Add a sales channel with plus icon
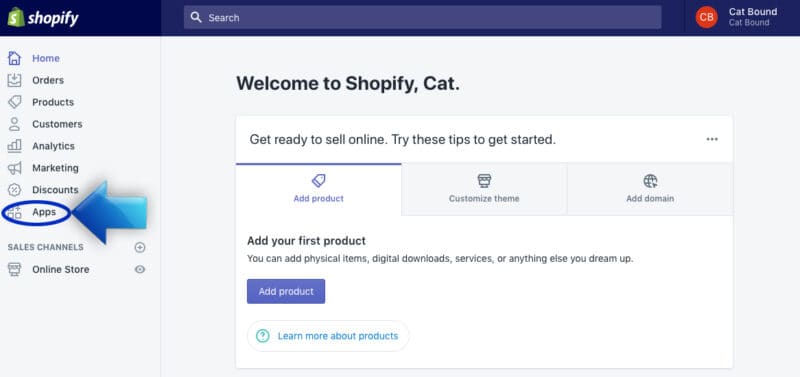This screenshot has height=377, width=800. pos(140,247)
